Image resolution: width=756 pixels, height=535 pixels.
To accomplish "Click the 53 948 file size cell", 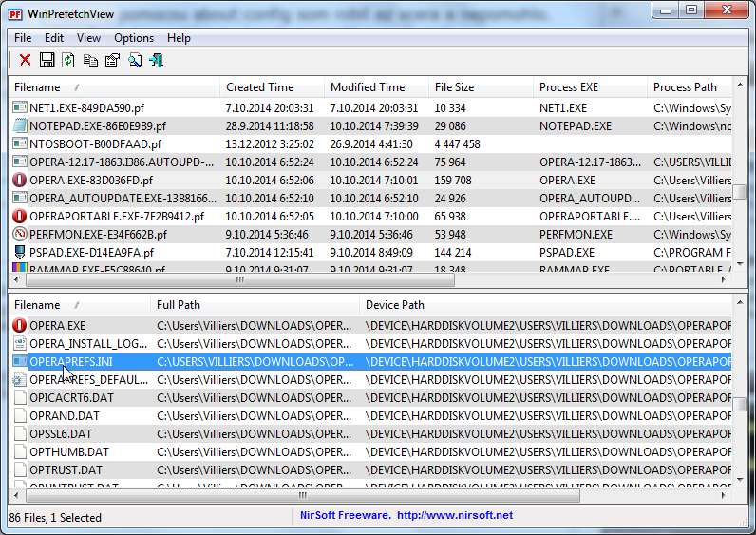I will point(450,234).
